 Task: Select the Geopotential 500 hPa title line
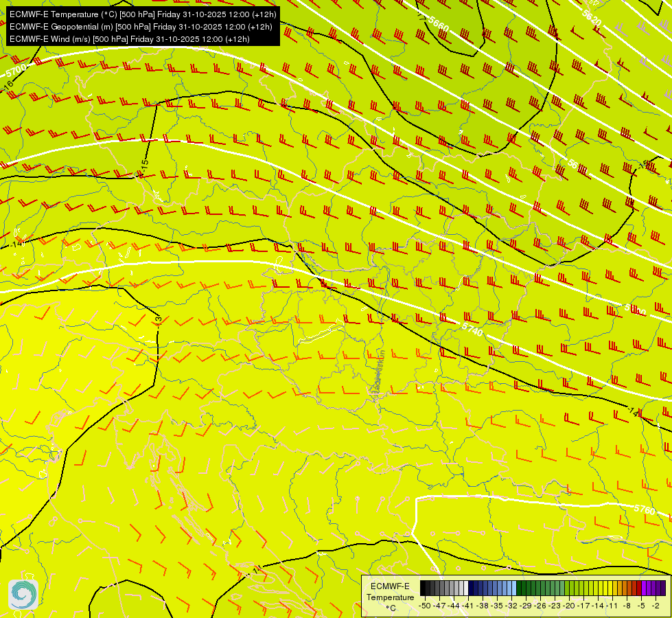coord(141,27)
